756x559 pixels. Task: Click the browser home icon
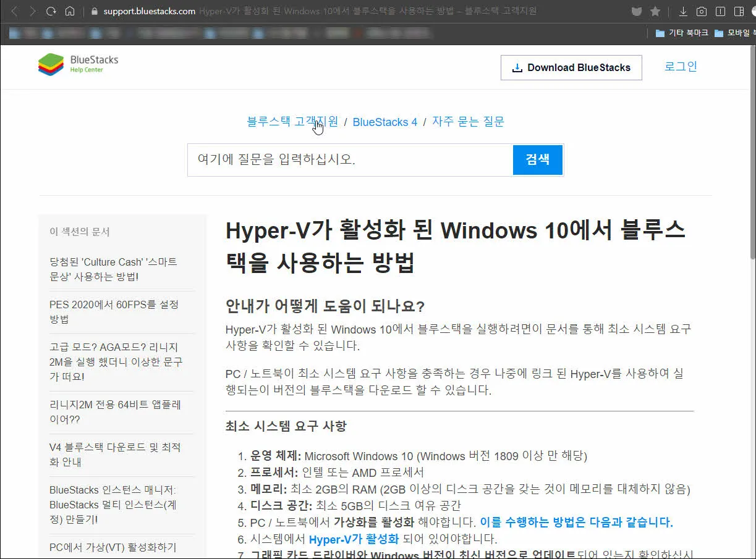tap(70, 11)
